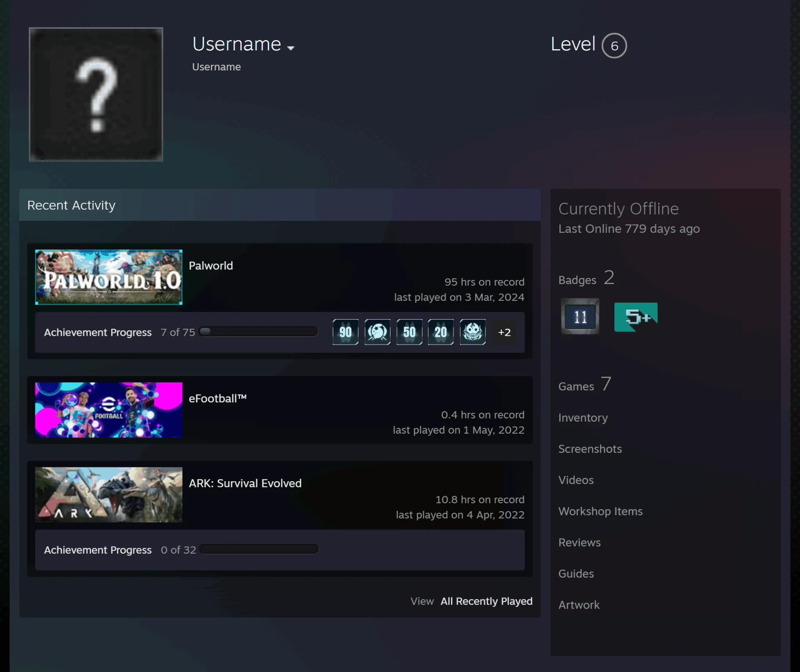800x672 pixels.
Task: Open the eFootball™ game title link
Action: coord(217,399)
